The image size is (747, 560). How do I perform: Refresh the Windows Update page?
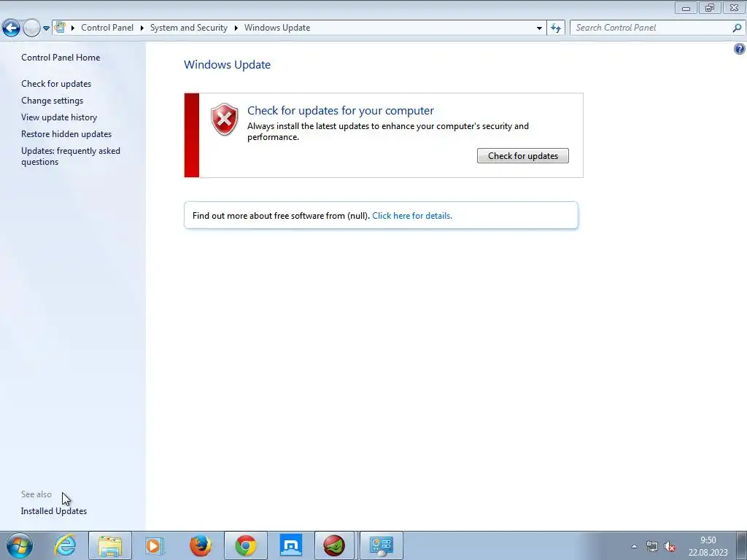click(x=556, y=28)
